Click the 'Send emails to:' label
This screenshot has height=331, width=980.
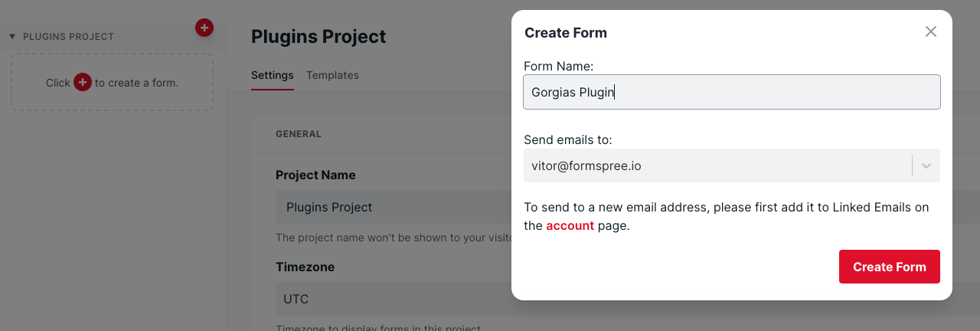[567, 139]
